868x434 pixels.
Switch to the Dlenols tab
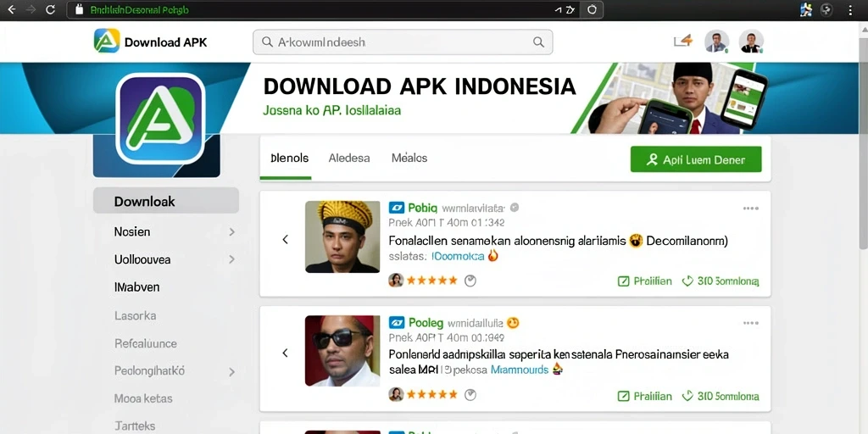290,158
